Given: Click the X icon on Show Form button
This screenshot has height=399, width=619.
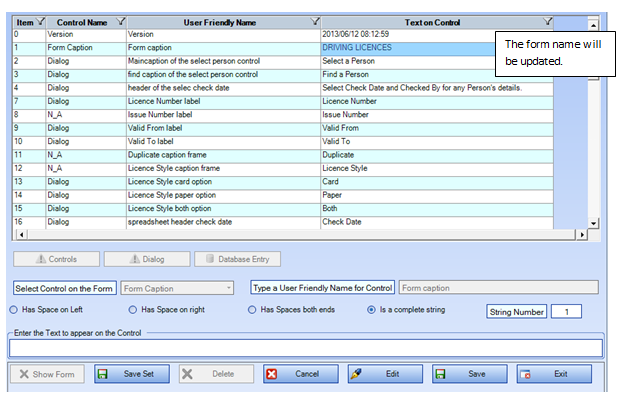Looking at the screenshot, I should tap(24, 374).
